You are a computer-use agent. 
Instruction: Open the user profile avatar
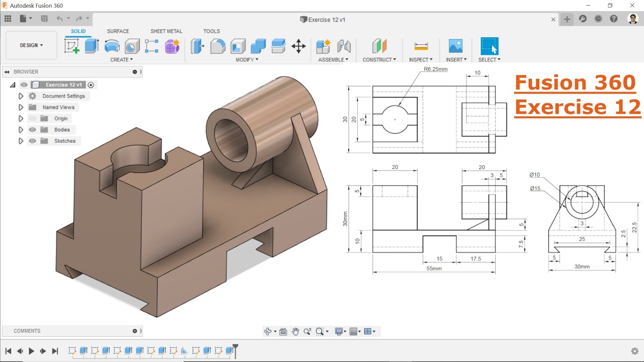pyautogui.click(x=633, y=19)
